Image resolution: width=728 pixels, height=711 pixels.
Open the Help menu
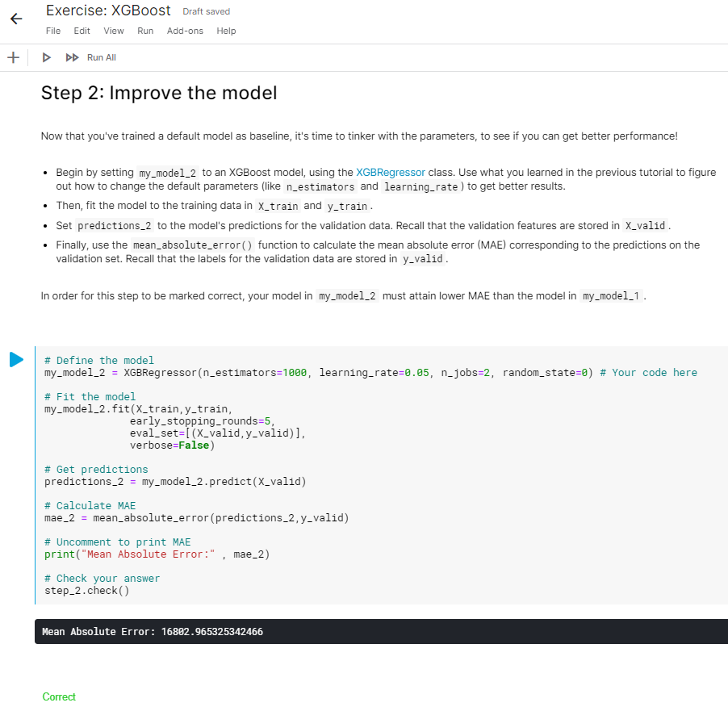(x=226, y=31)
